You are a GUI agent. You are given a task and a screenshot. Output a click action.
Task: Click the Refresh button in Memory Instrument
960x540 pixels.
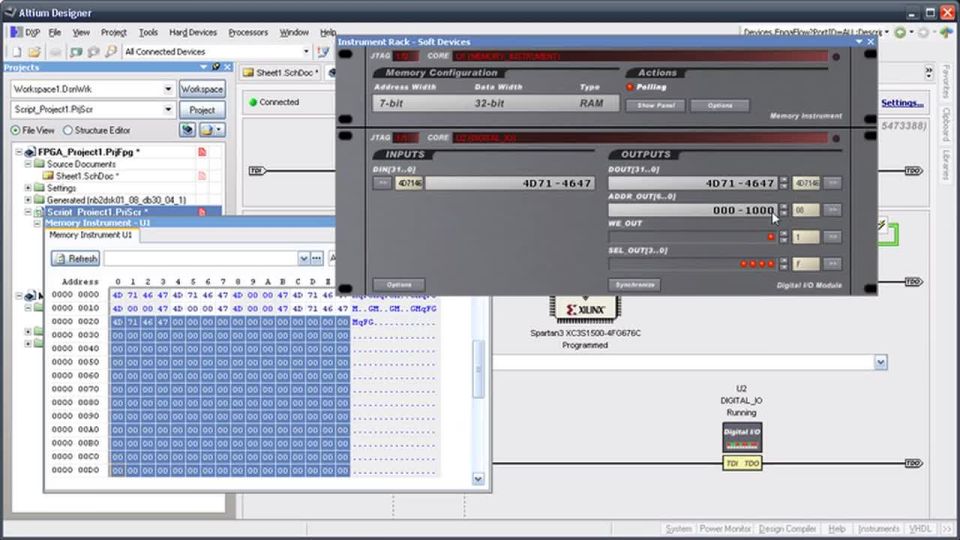point(75,258)
